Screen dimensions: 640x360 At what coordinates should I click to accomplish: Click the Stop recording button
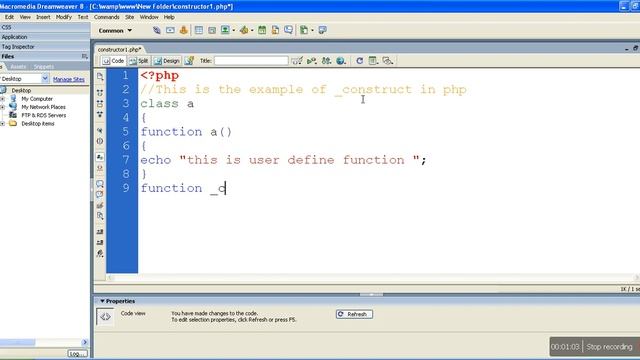coord(609,347)
